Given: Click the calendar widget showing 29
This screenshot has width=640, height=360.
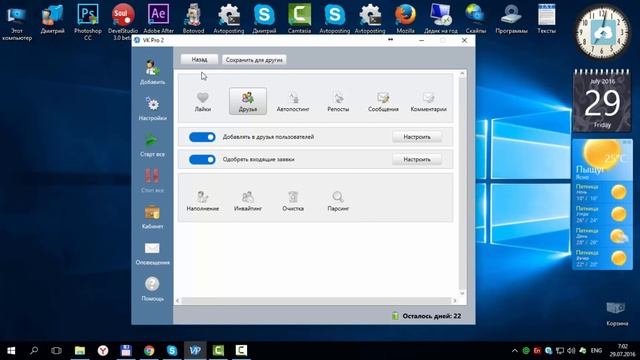Looking at the screenshot, I should (602, 101).
